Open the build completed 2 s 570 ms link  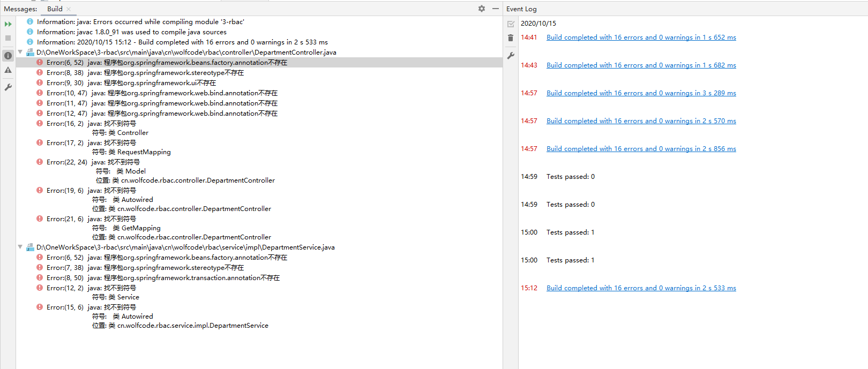point(641,121)
